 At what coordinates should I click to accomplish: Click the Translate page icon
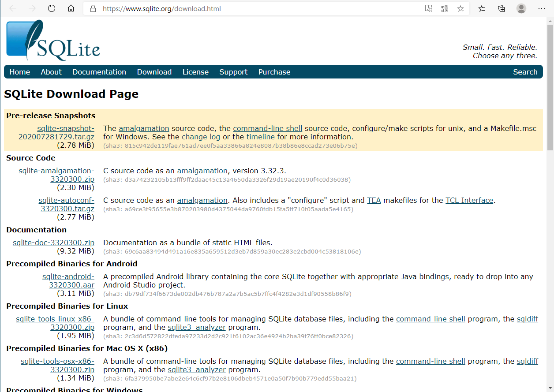(445, 8)
